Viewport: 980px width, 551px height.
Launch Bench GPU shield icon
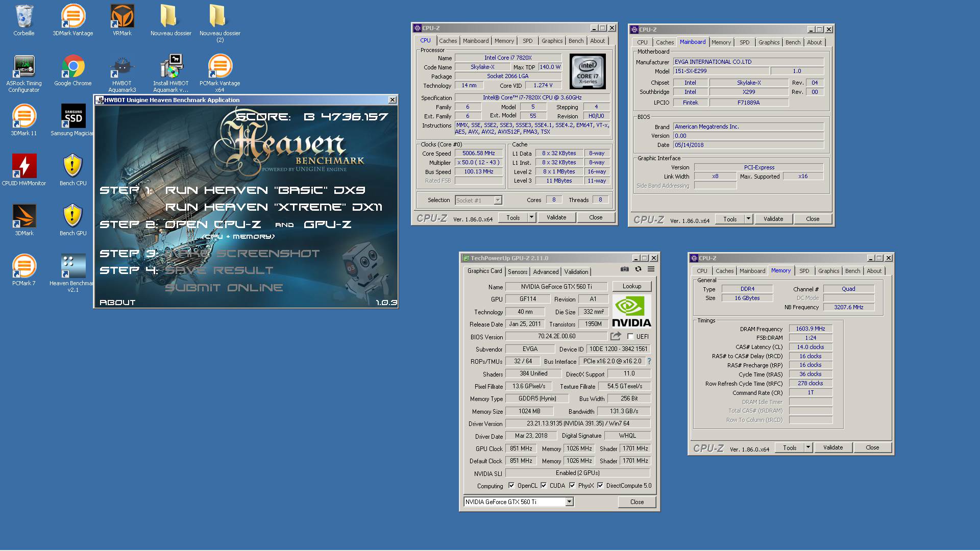click(x=73, y=220)
